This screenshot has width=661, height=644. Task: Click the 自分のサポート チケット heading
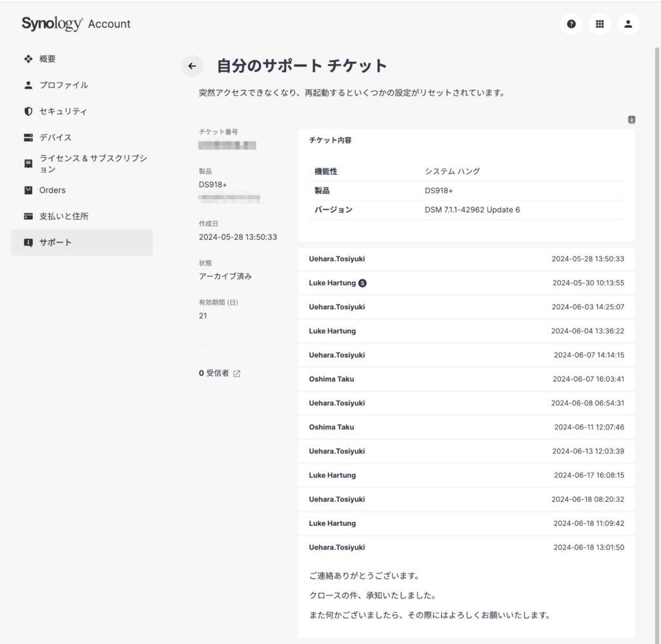click(x=302, y=66)
